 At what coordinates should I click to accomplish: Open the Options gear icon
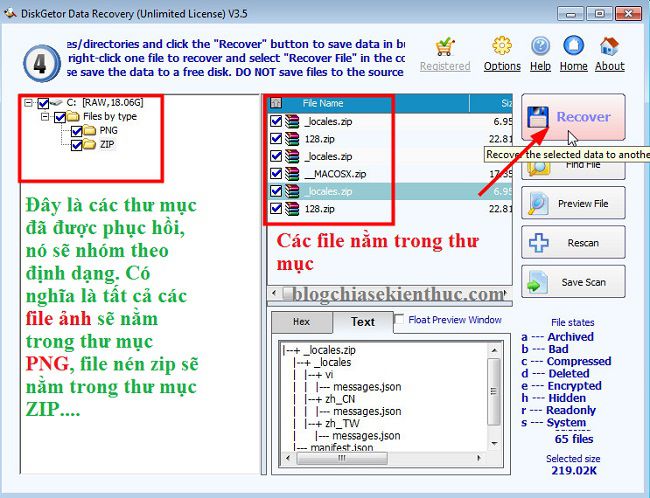[502, 46]
